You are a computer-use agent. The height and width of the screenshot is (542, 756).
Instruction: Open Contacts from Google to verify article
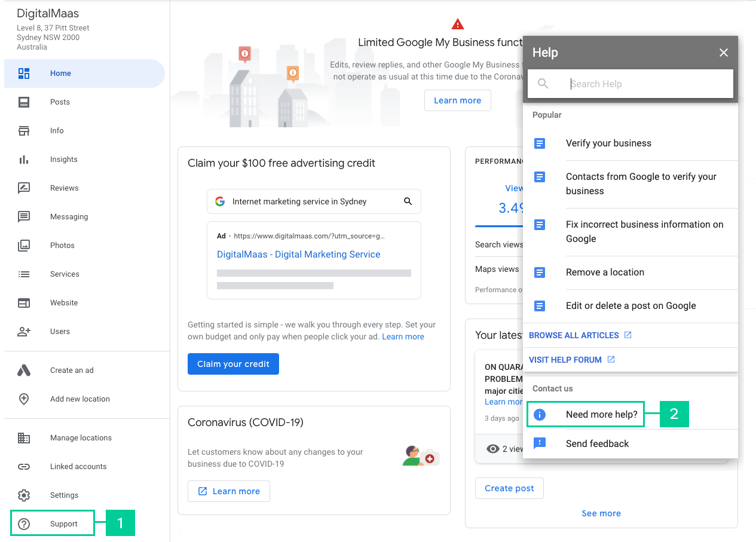pos(630,184)
